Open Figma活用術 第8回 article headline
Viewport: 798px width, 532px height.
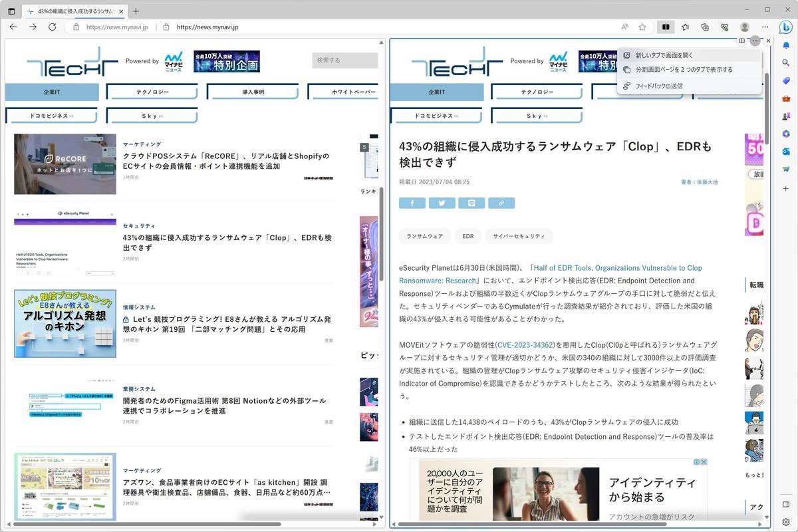coord(225,406)
